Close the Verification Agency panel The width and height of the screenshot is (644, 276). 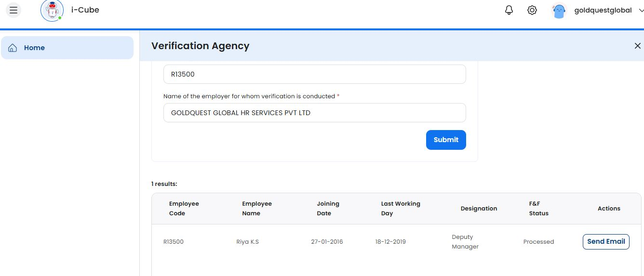(637, 46)
